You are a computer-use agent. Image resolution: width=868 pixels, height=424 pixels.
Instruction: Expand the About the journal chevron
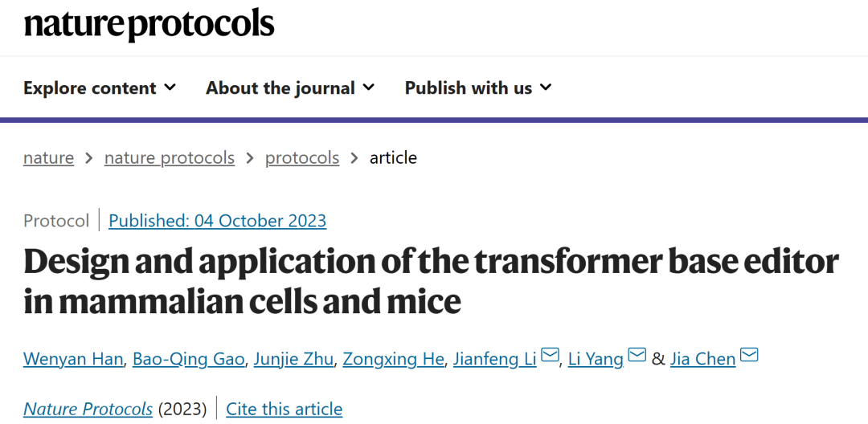click(369, 88)
